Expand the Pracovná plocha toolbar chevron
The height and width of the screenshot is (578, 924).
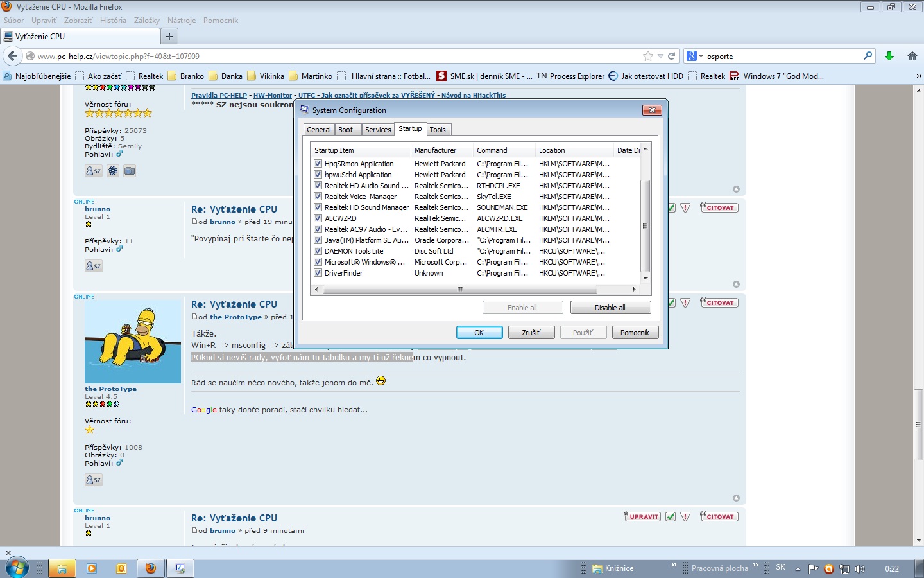pyautogui.click(x=756, y=565)
